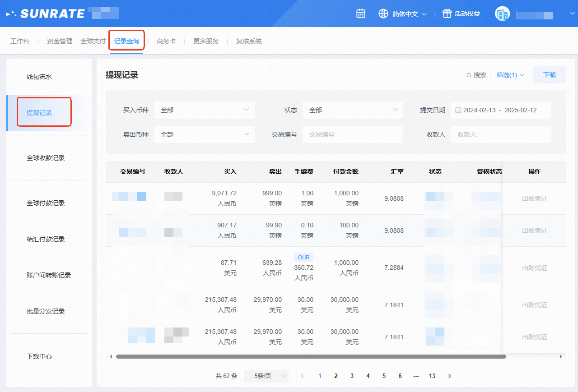Open the 状态 filter dropdown

[x=352, y=110]
